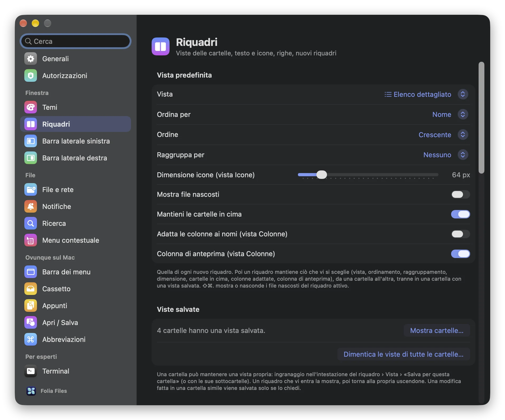This screenshot has width=505, height=420.
Task: Click the Generali gear icon
Action: (31, 59)
